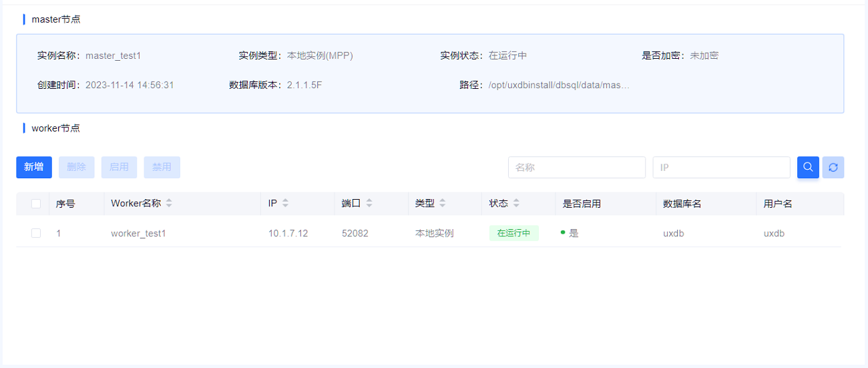Image resolution: width=868 pixels, height=368 pixels.
Task: Toggle the select-all header checkbox
Action: pos(36,204)
